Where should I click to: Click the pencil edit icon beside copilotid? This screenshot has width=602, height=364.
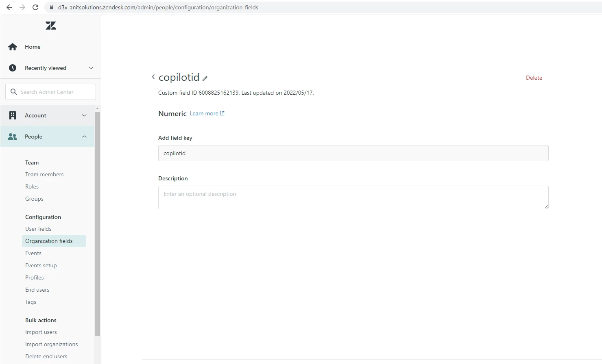coord(205,78)
